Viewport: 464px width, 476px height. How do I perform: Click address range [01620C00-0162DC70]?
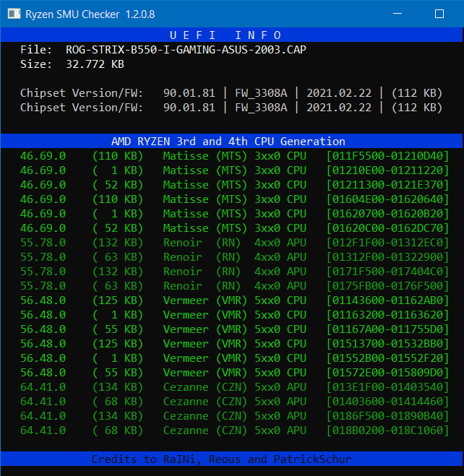388,228
